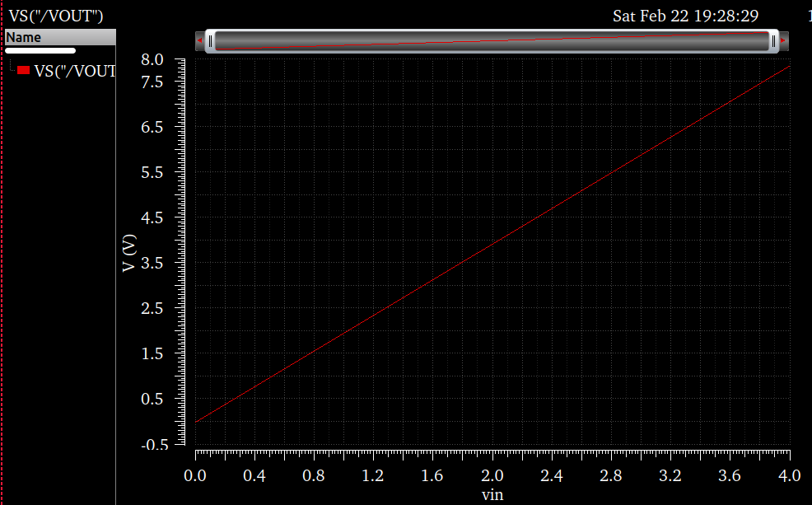Click the 2.8 x-axis tick label
This screenshot has height=505, width=812.
pos(611,475)
